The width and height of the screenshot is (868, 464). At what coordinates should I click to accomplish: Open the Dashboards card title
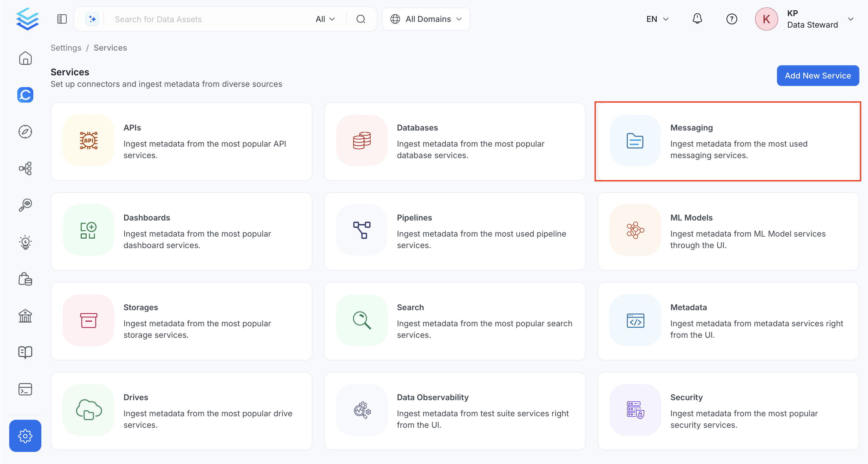(146, 218)
